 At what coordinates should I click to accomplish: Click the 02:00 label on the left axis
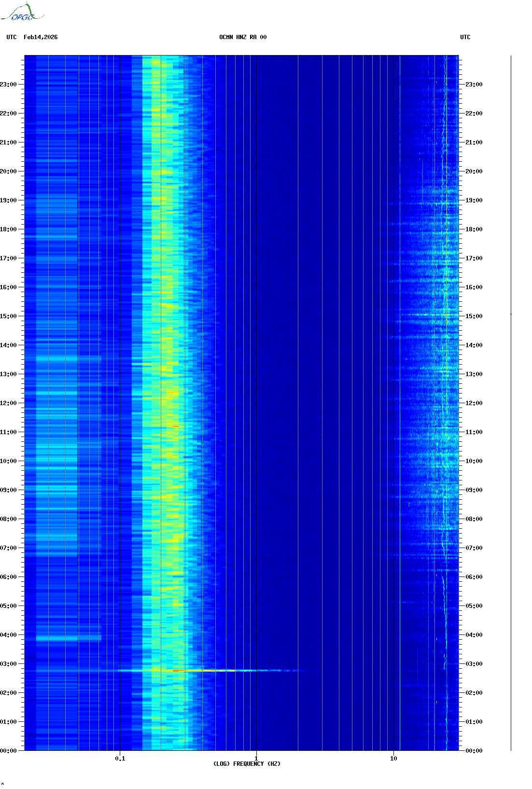tap(8, 693)
